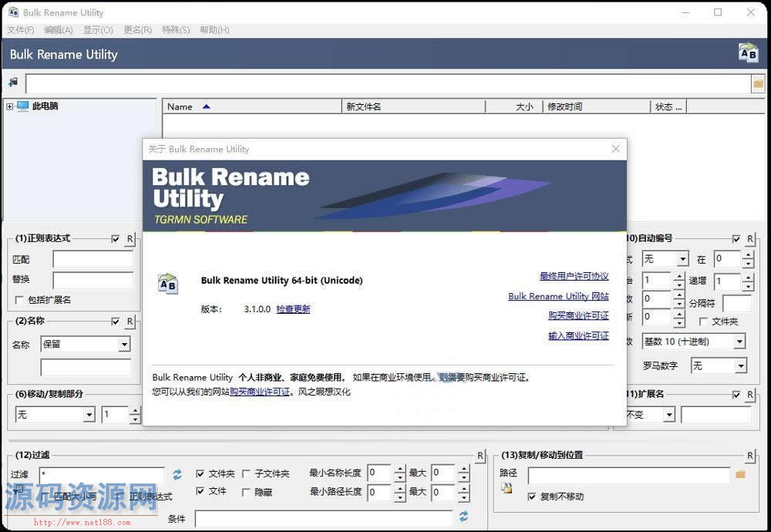Close the 关于 Bulk Rename Utility dialog
The height and width of the screenshot is (532, 771).
click(x=615, y=149)
